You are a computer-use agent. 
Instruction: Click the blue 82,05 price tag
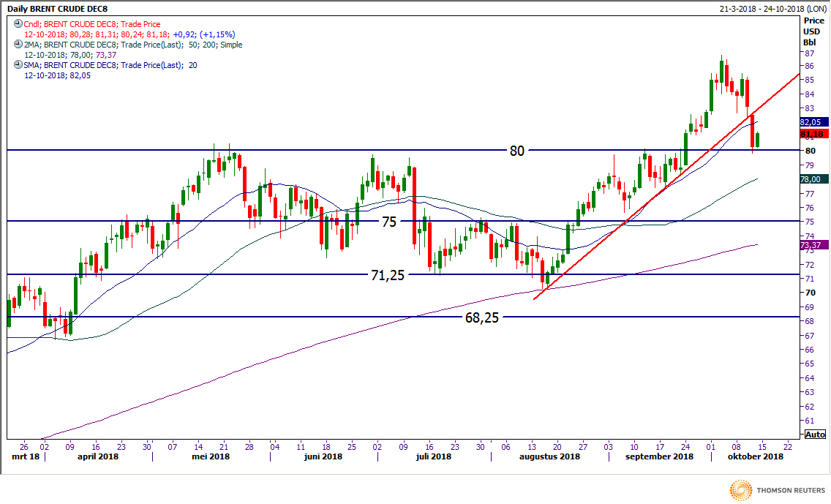coord(814,122)
